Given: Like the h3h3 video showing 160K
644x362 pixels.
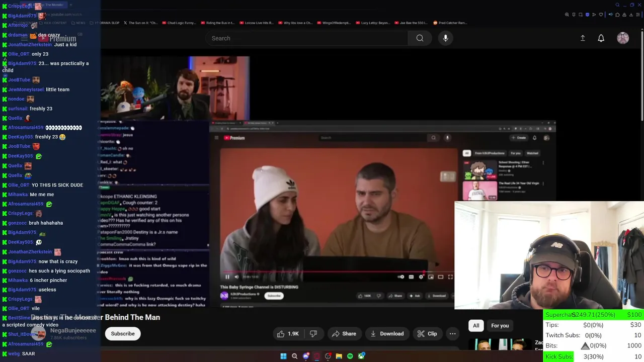Looking at the screenshot, I should point(365,296).
